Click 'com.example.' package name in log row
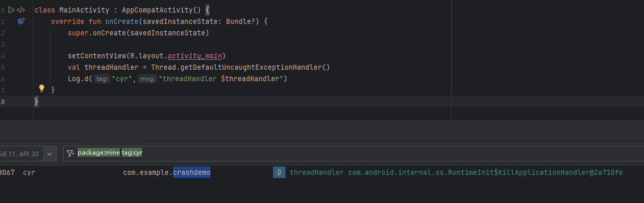The height and width of the screenshot is (203, 644). pos(148,172)
